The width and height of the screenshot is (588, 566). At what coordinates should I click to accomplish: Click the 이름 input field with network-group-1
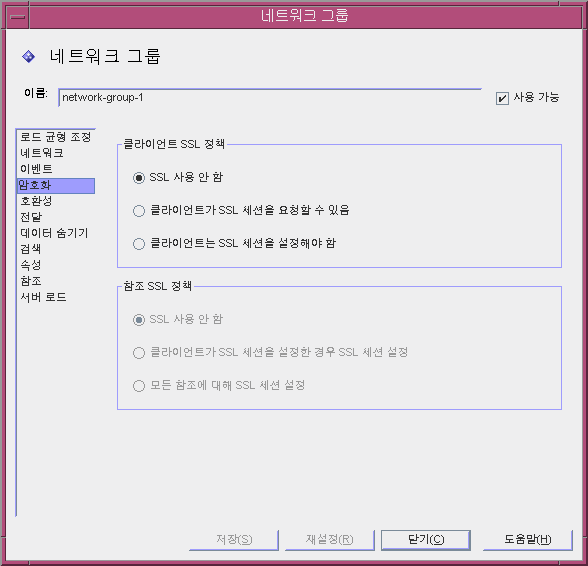click(270, 98)
